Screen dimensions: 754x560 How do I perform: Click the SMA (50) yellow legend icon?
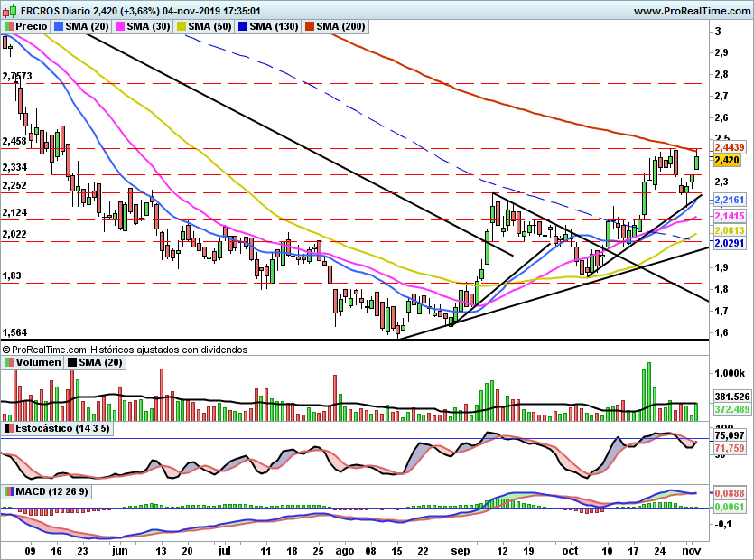point(182,26)
